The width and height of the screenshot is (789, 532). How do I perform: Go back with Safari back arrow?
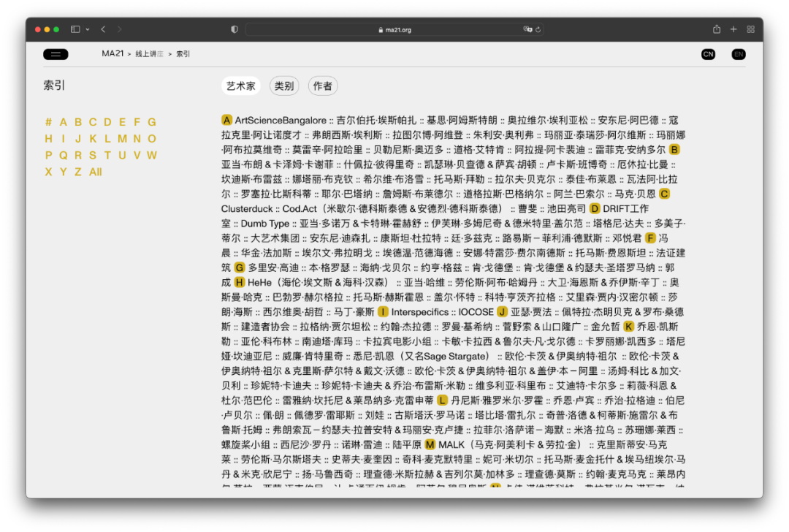pyautogui.click(x=103, y=30)
